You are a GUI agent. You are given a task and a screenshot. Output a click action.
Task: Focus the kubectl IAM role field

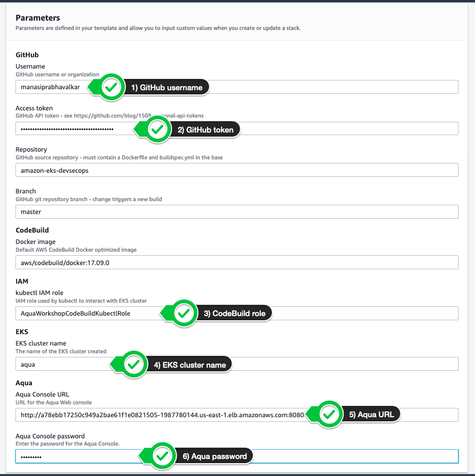[361, 313]
